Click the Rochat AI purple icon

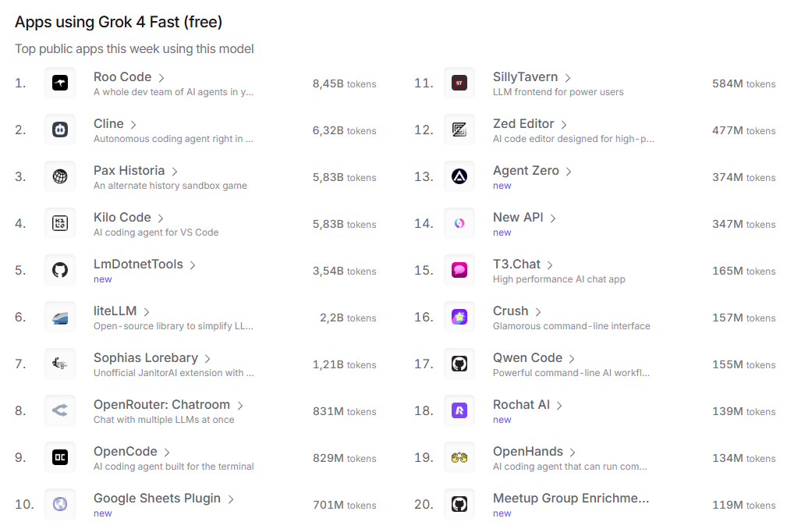[459, 410]
